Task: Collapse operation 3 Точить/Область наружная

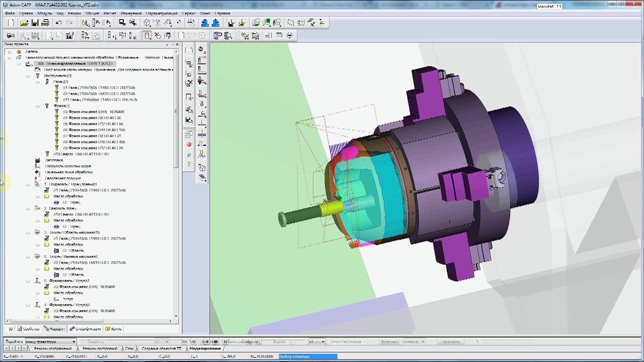Action: [x=28, y=233]
